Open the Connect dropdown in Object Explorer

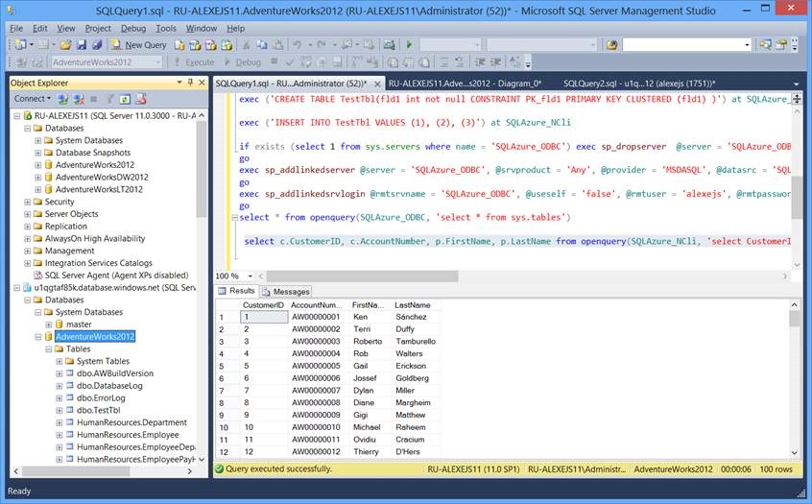click(x=32, y=99)
